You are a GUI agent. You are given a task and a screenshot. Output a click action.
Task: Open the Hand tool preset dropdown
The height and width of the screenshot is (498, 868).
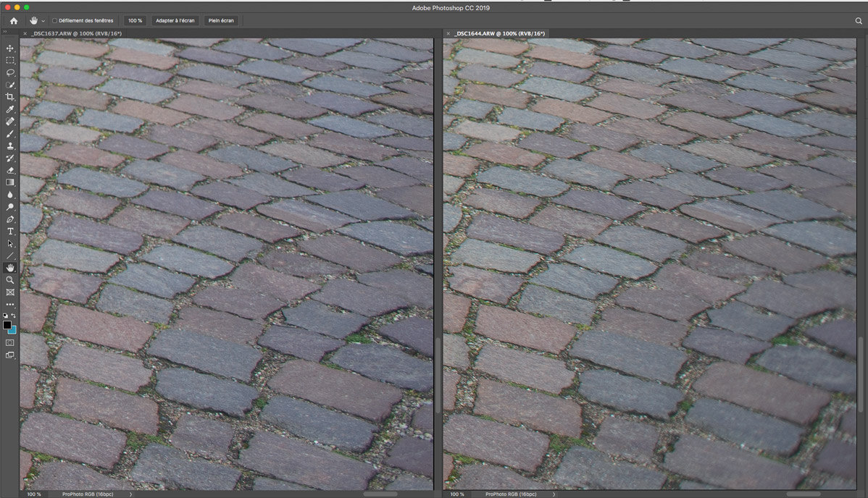coord(43,21)
